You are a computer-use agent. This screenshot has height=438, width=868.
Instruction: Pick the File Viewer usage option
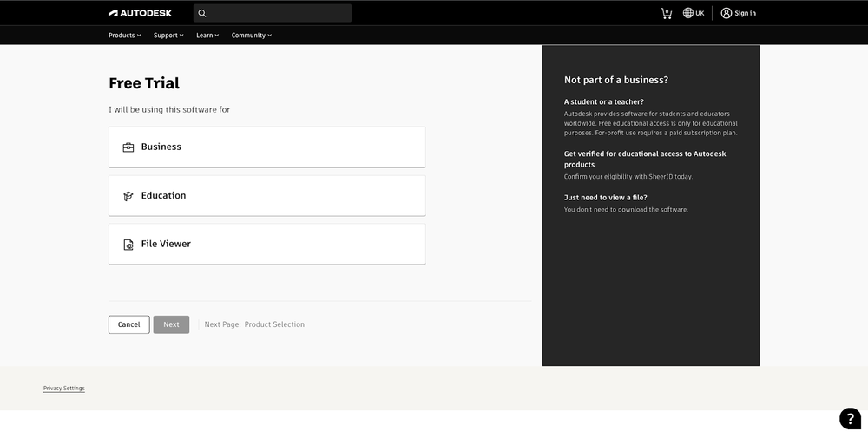[266, 245]
